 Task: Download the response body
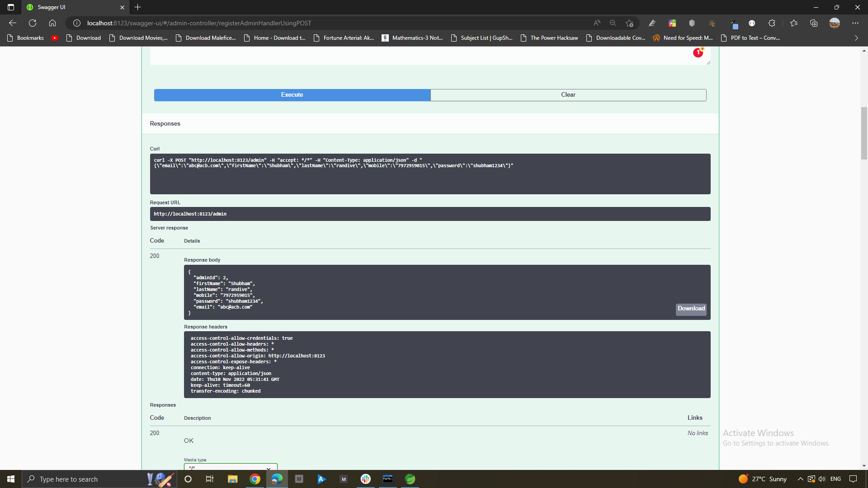click(x=690, y=309)
